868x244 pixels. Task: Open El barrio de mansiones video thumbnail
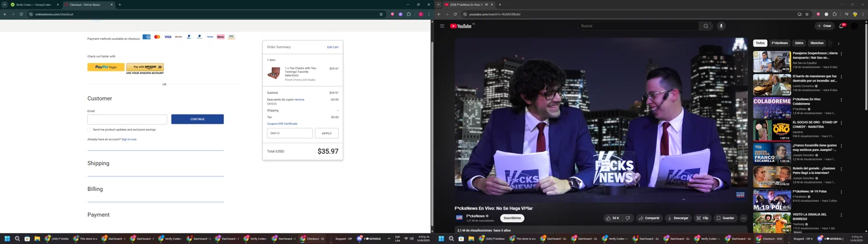coord(772,85)
